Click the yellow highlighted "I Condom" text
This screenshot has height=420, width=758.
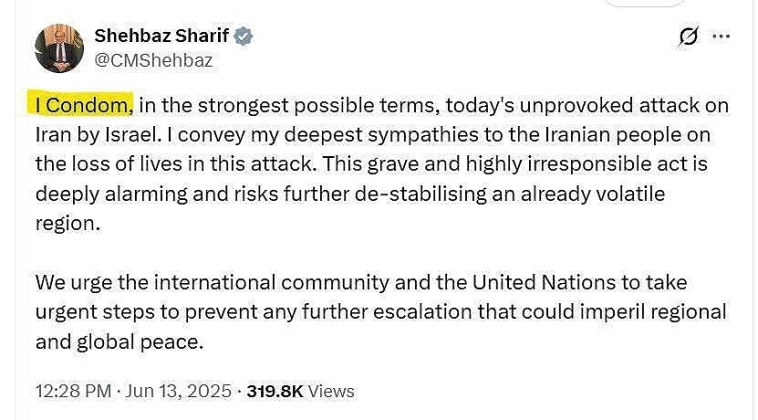(82, 105)
